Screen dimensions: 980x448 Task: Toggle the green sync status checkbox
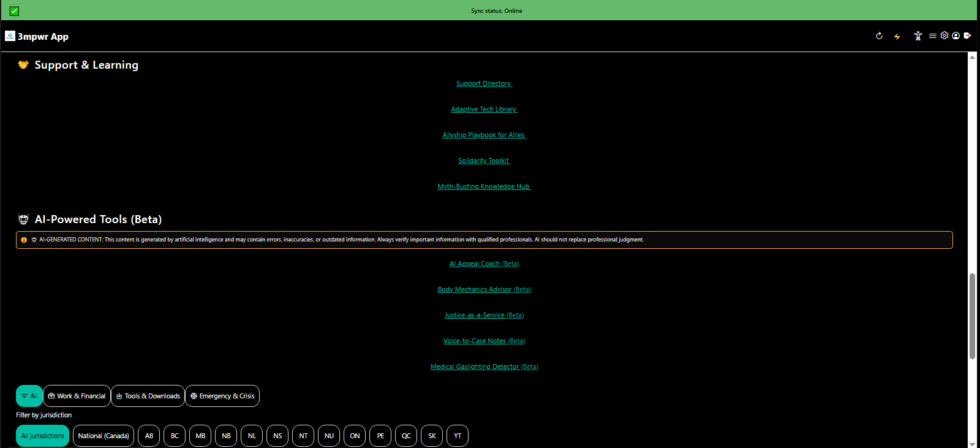[14, 11]
